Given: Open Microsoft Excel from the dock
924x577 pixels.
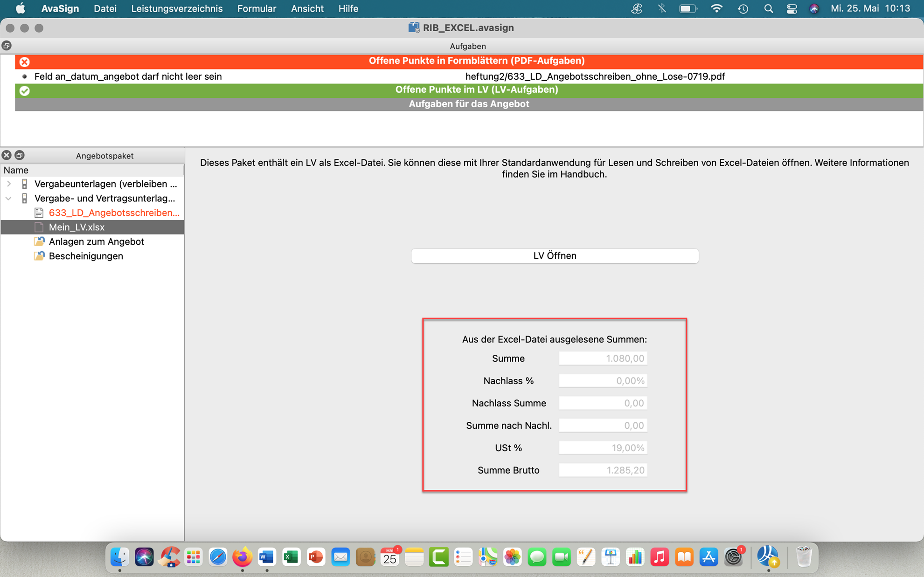Looking at the screenshot, I should click(292, 557).
